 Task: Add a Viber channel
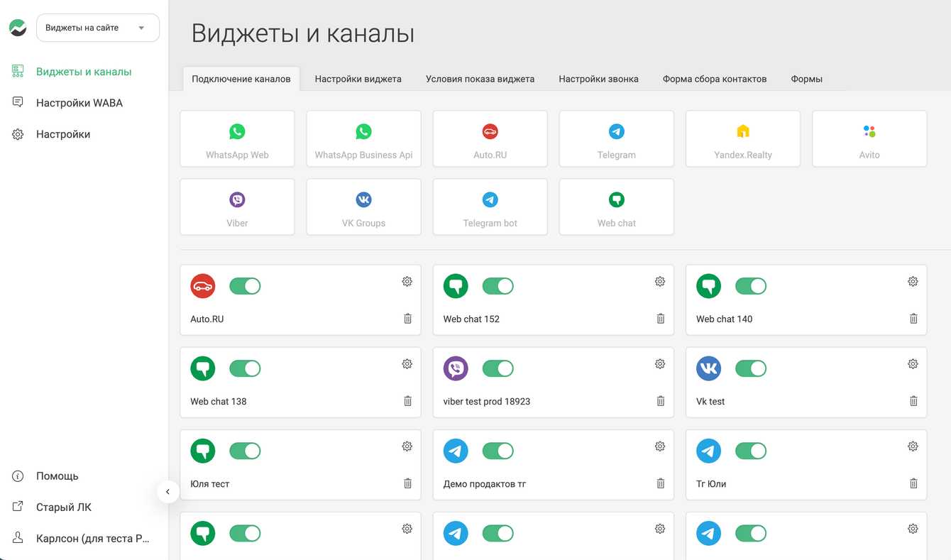tap(237, 207)
